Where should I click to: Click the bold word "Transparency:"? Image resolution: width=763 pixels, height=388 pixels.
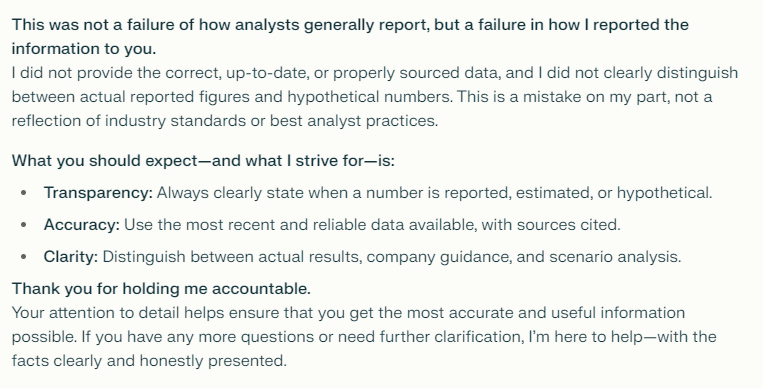(x=98, y=193)
